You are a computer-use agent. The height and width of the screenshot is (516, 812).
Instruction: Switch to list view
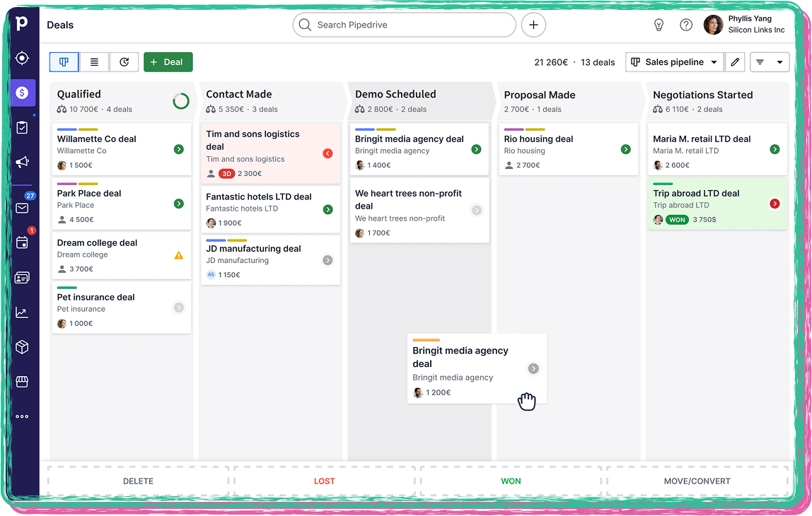pyautogui.click(x=94, y=62)
